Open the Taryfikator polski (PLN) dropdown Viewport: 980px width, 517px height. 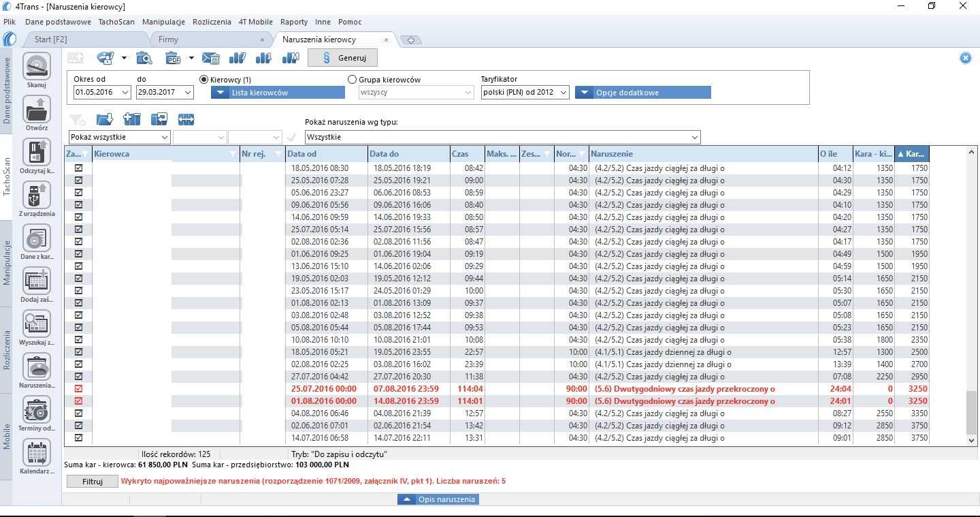pos(563,93)
